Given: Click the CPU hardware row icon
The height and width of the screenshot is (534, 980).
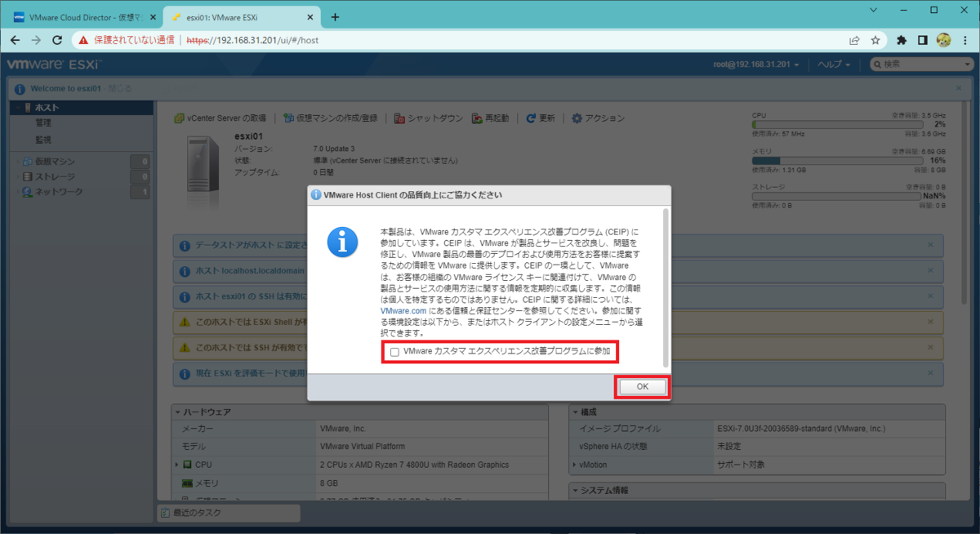Looking at the screenshot, I should [187, 465].
